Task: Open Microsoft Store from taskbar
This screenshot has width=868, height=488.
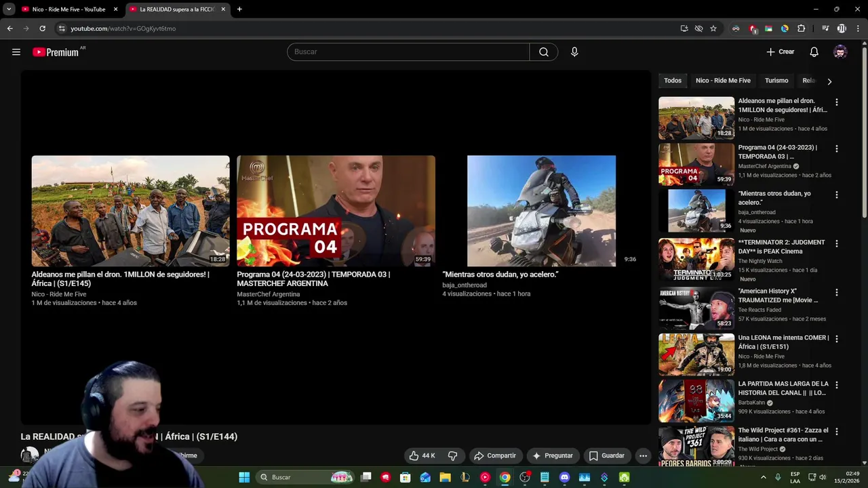Action: (406, 477)
